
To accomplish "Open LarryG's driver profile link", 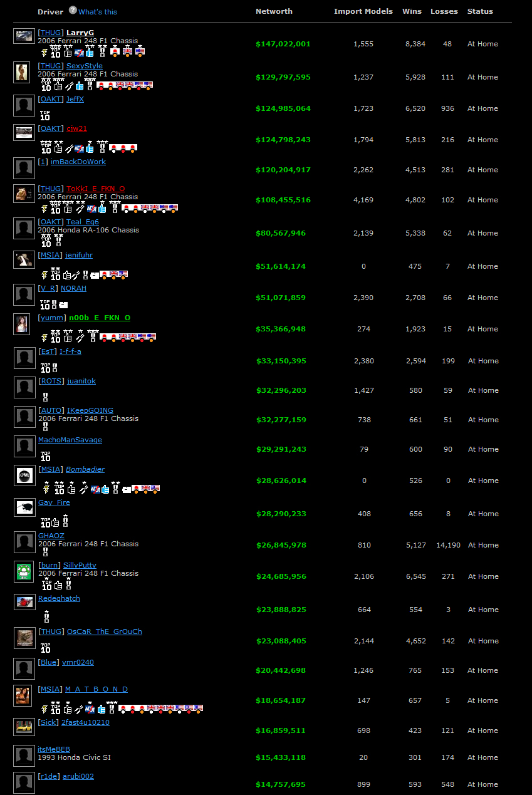I will pos(80,33).
